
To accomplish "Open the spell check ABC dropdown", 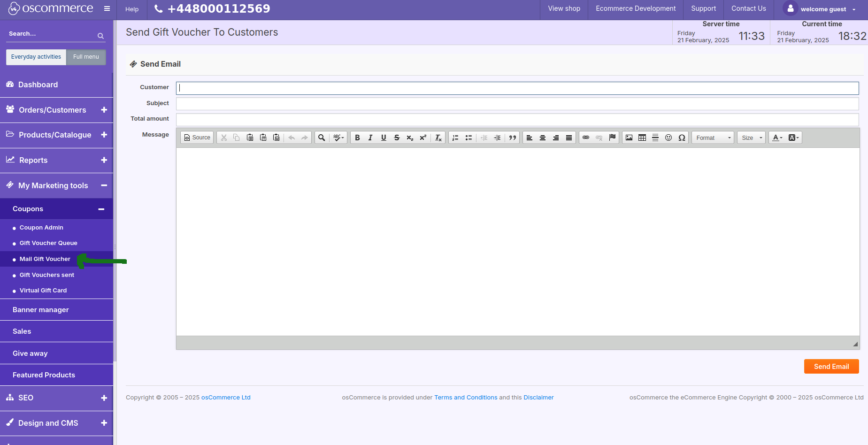I will 338,138.
